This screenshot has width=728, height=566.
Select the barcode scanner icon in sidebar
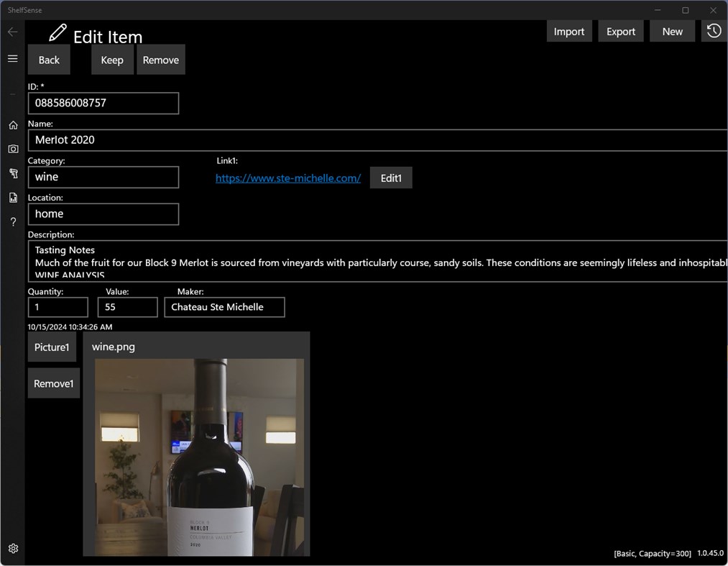click(12, 173)
